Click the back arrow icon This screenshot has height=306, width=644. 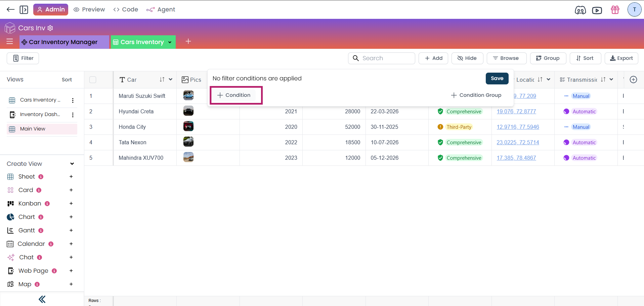pyautogui.click(x=10, y=9)
